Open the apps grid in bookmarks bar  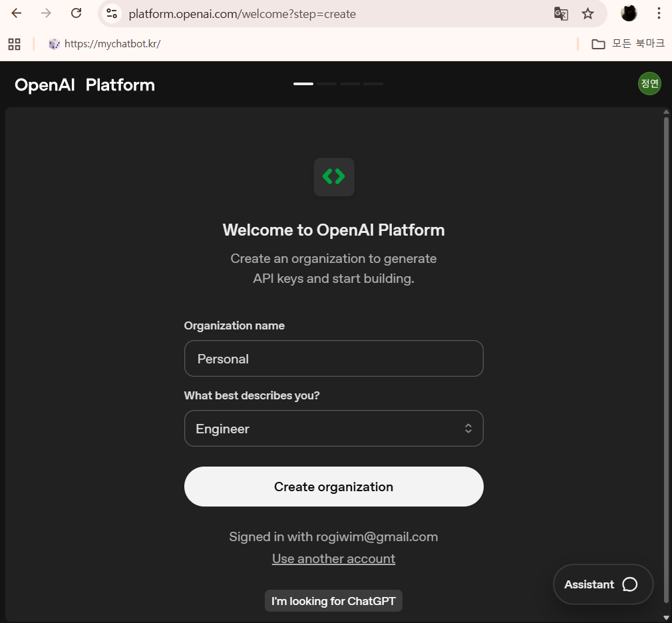pyautogui.click(x=14, y=44)
